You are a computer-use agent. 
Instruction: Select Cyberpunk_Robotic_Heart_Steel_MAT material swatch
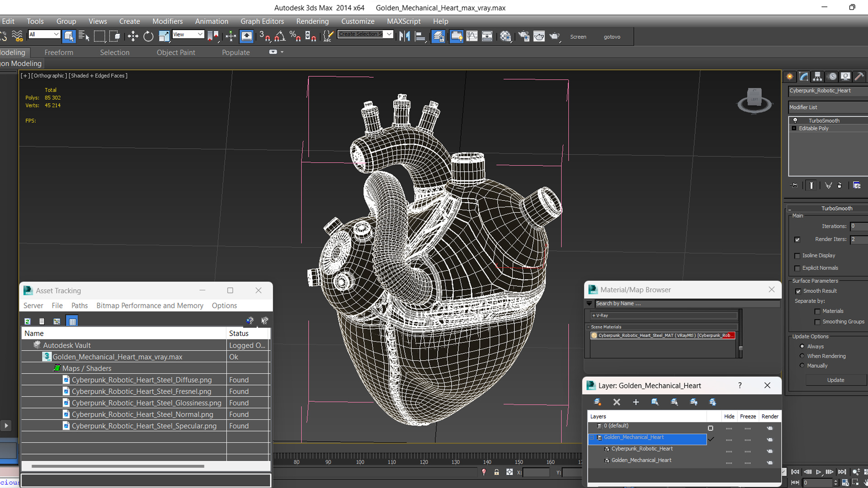point(594,335)
